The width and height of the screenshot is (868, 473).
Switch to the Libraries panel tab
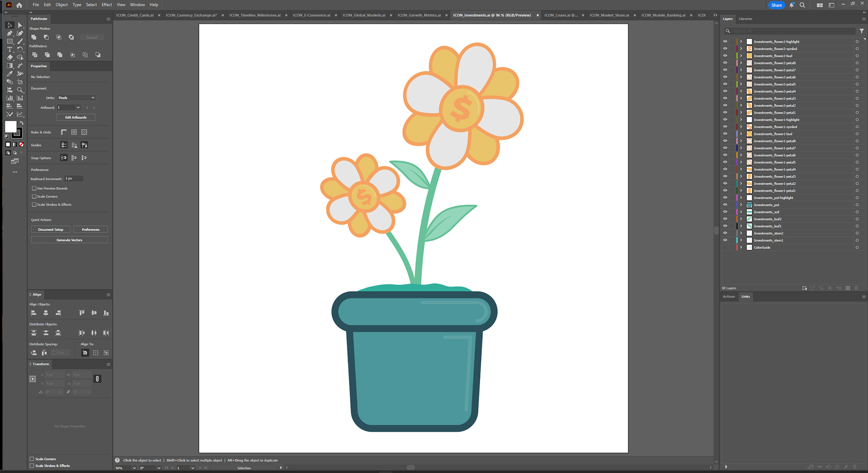point(745,19)
